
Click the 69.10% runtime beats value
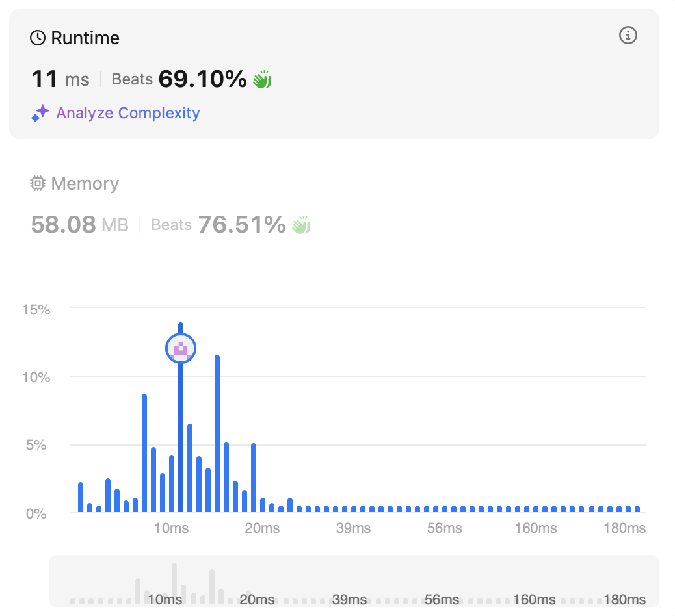coord(202,79)
